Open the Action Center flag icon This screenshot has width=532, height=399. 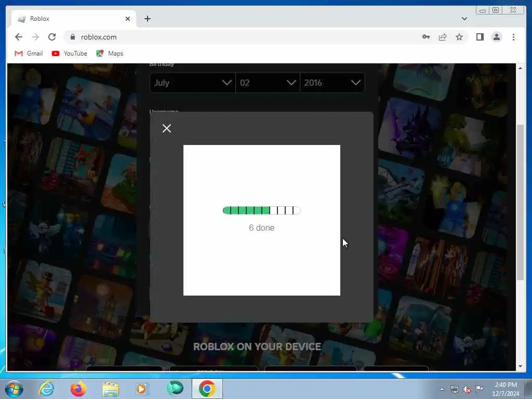click(479, 389)
